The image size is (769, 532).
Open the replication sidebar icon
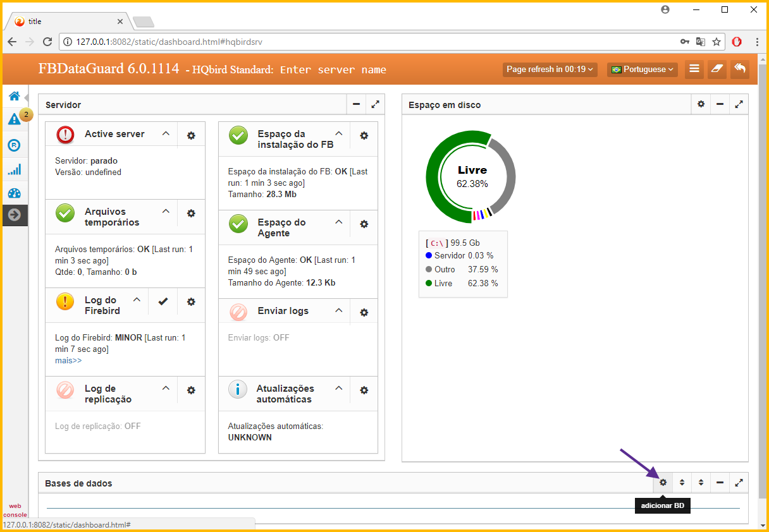click(x=14, y=145)
